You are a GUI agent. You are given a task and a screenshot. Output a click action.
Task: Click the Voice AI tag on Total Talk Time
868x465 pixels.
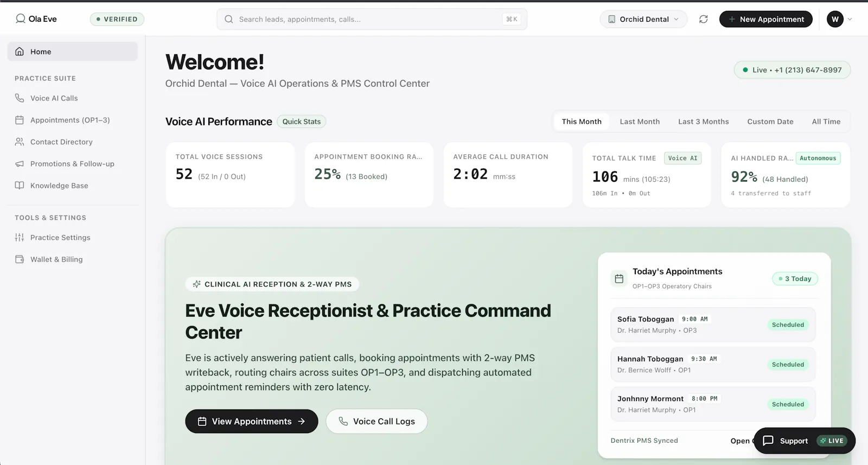pos(683,158)
